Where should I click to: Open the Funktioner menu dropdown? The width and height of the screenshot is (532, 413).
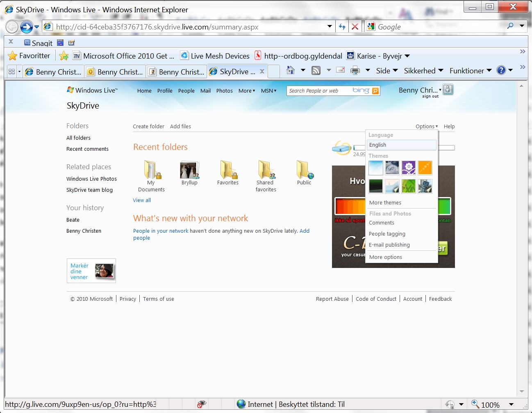tap(471, 70)
